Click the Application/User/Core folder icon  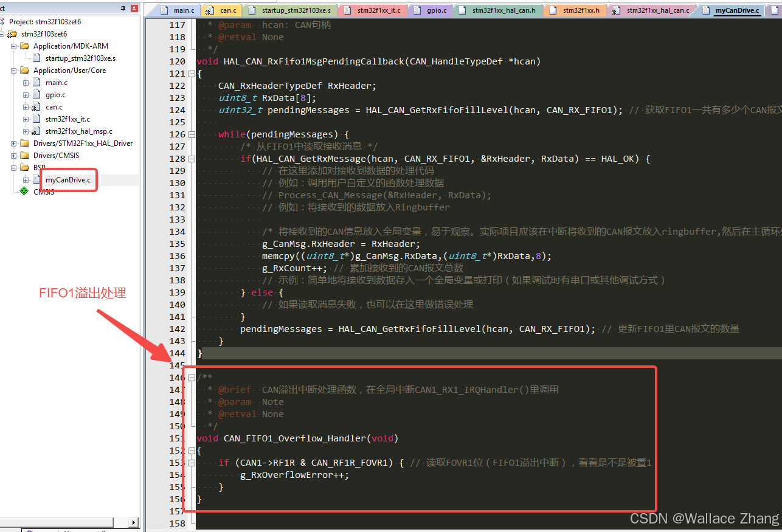pyautogui.click(x=24, y=71)
